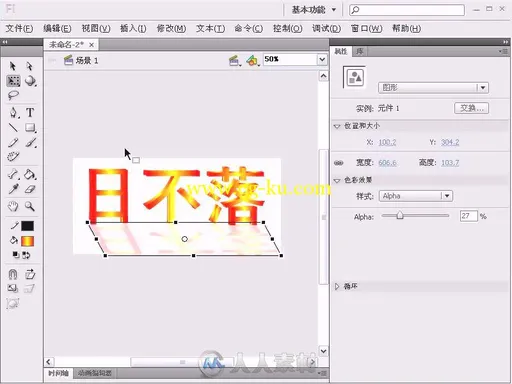Open the symbol type 图形 dropdown
Viewport: 512px width, 384px height.
[x=433, y=88]
